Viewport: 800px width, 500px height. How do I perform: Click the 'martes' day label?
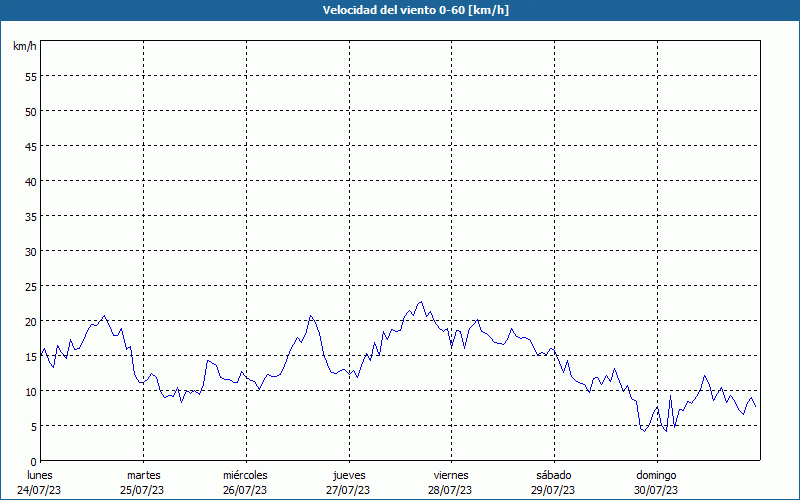[x=144, y=475]
